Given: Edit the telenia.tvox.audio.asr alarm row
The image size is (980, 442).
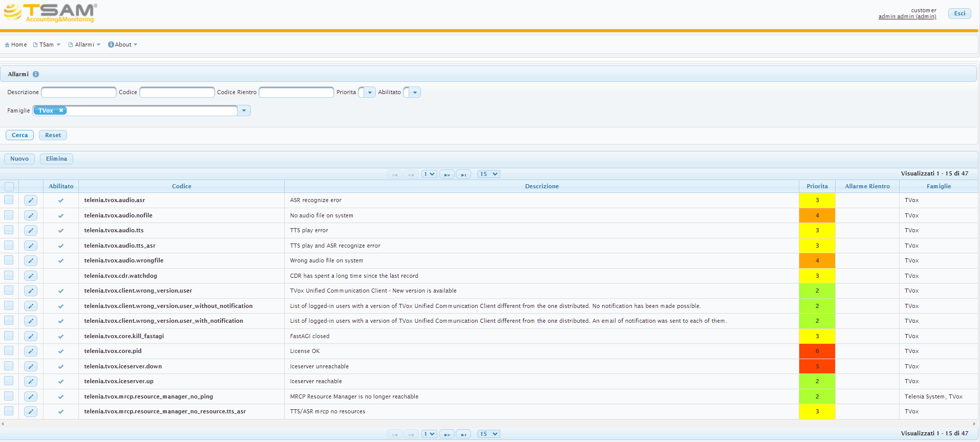Looking at the screenshot, I should coord(31,201).
